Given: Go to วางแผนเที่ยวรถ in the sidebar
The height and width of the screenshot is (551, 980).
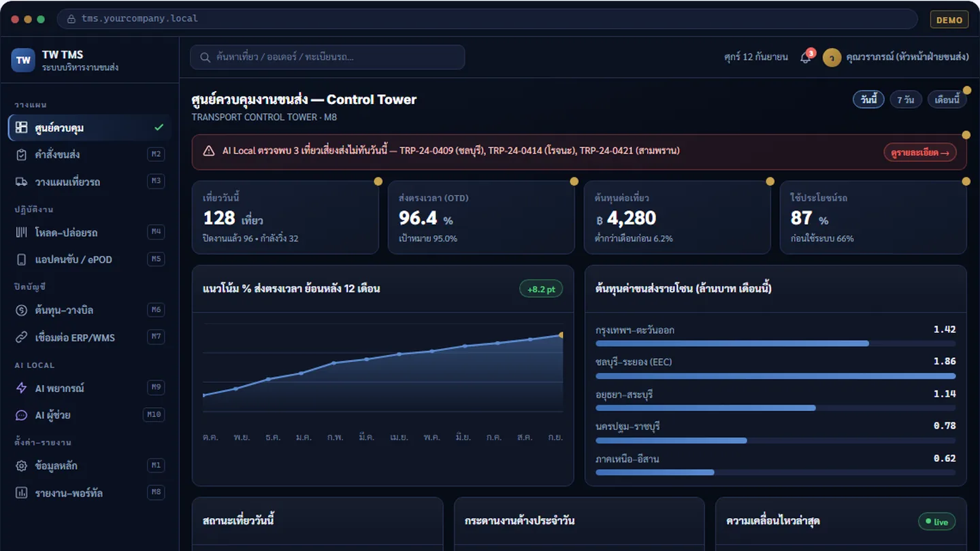Looking at the screenshot, I should pos(89,182).
